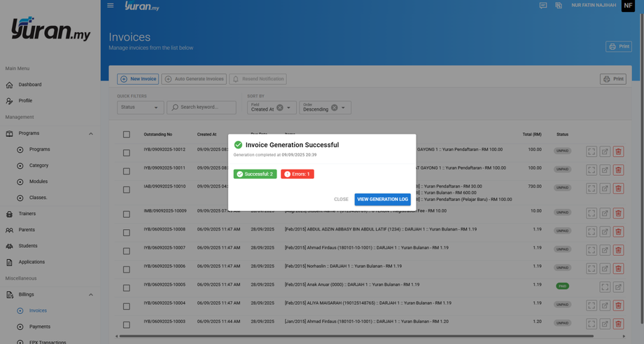The image size is (644, 344).
Task: Open Payments under Billings
Action: point(40,326)
